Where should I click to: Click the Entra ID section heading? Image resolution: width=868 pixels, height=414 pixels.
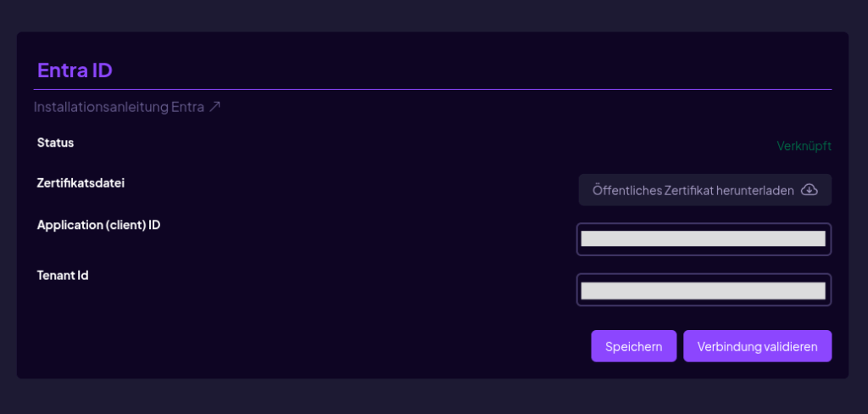click(75, 70)
